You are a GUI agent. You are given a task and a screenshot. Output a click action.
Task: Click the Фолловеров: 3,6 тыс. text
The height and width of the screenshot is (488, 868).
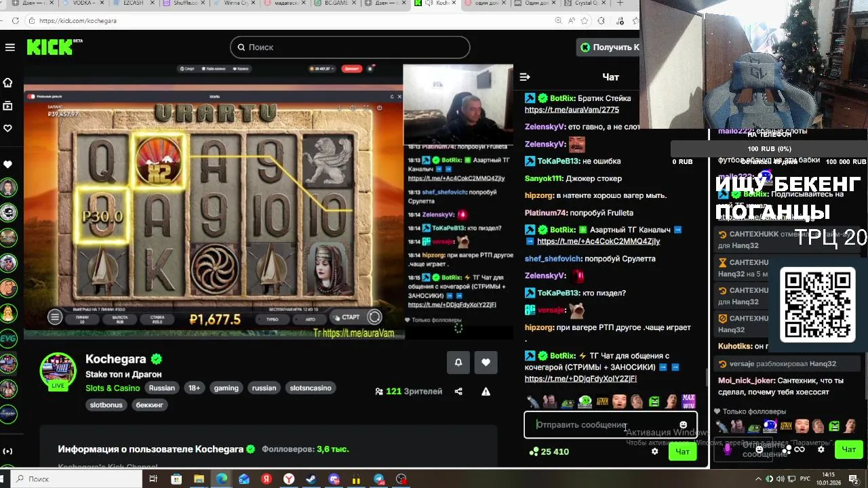305,449
